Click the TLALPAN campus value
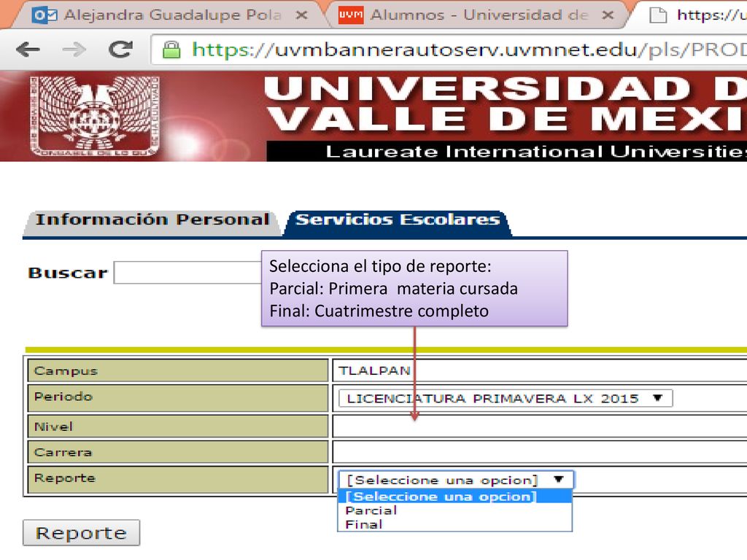 [x=375, y=370]
